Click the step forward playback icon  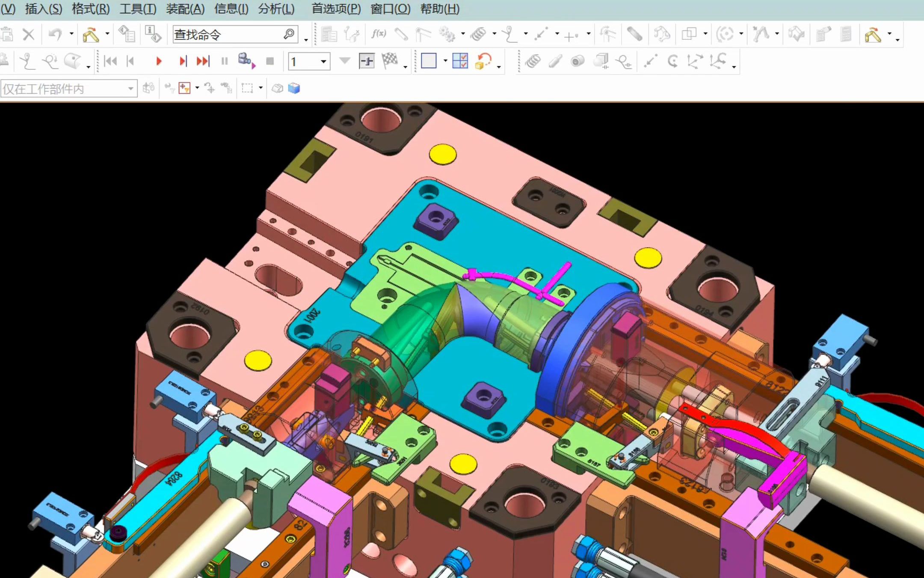click(x=183, y=61)
